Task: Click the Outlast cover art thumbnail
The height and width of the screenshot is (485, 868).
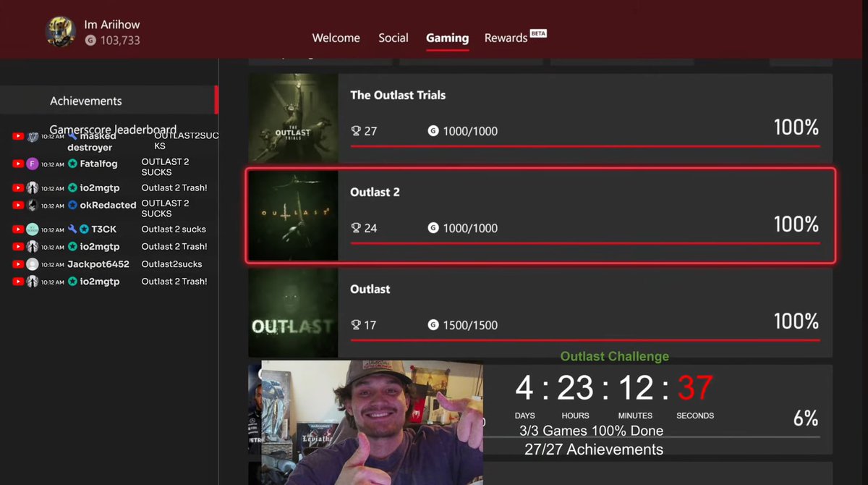Action: coord(293,313)
